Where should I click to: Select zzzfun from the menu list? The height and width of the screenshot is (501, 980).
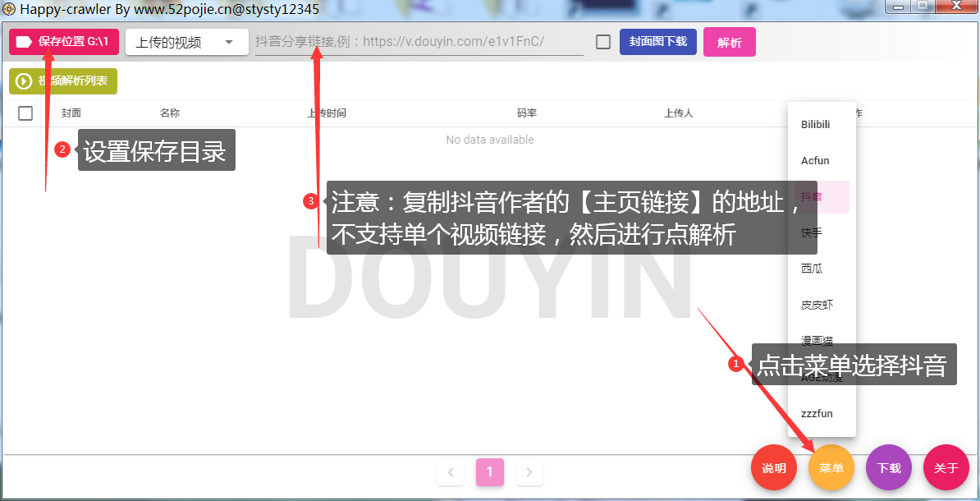click(822, 413)
